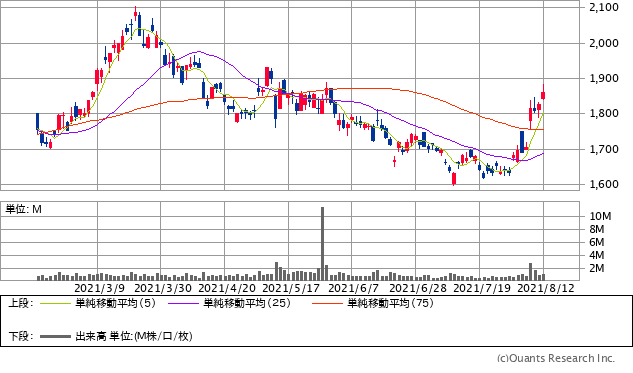Click the (c)Quants Research Inc. credit text
The height and width of the screenshot is (373, 633).
click(555, 358)
